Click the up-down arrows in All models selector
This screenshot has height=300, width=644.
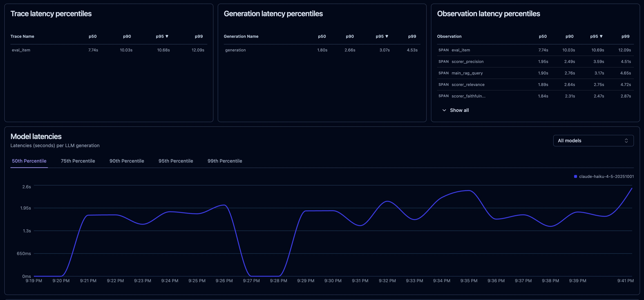coord(626,140)
